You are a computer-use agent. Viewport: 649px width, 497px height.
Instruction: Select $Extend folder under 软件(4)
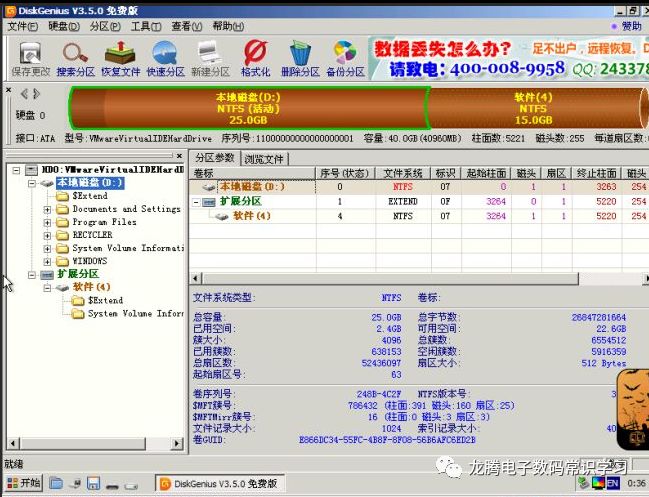(105, 300)
